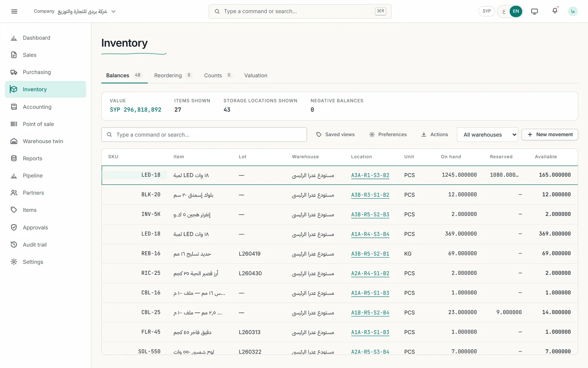This screenshot has height=368, width=588.
Task: Open the Actions menu
Action: click(x=434, y=135)
